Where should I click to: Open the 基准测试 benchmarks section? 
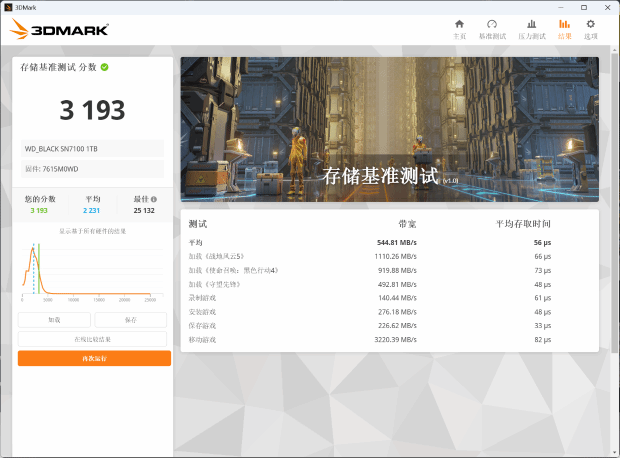click(492, 30)
